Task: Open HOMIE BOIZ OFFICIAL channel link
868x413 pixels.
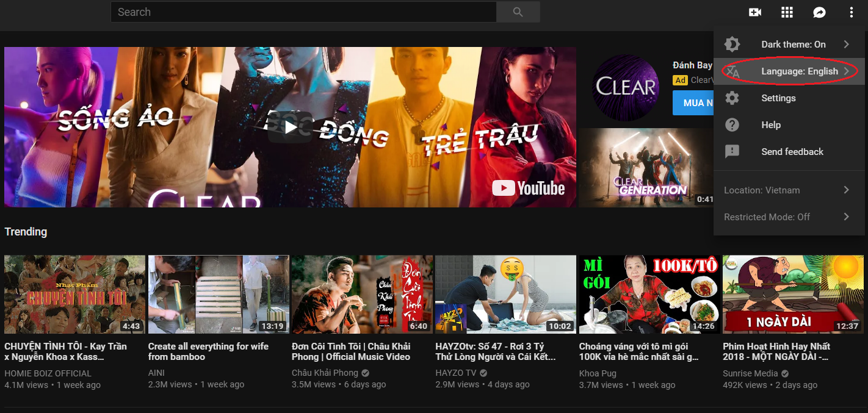Action: (48, 373)
